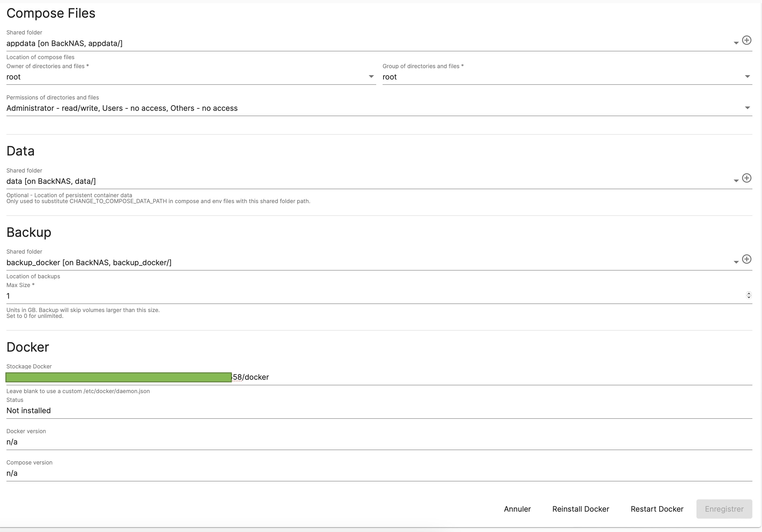This screenshot has height=532, width=762.
Task: Adjust Max Size with the stepper arrows
Action: pos(748,295)
